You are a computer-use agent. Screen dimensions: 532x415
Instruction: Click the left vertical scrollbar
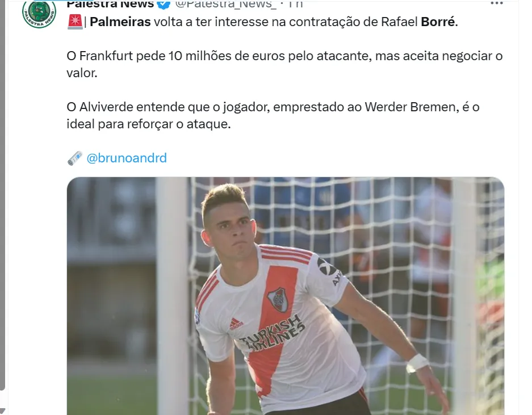click(2, 195)
